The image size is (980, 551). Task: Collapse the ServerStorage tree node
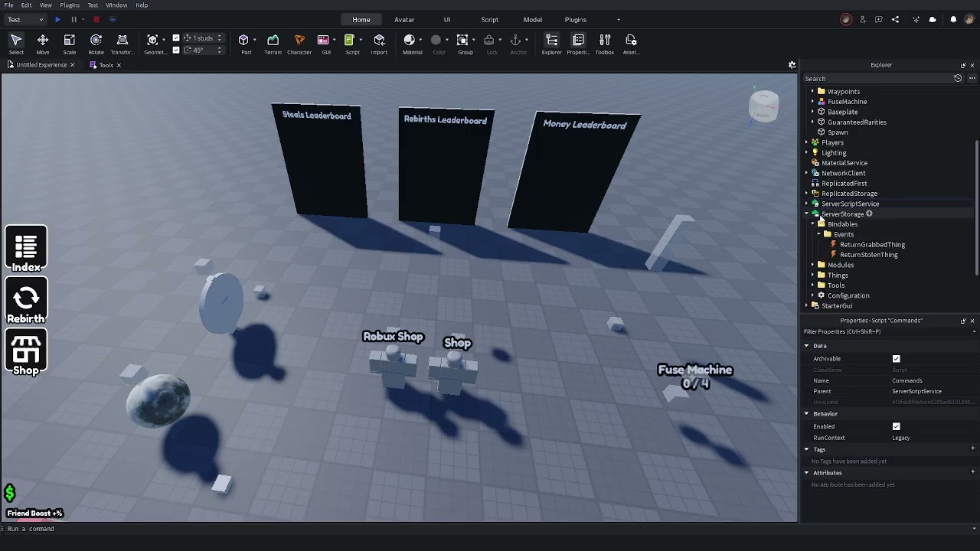[807, 214]
